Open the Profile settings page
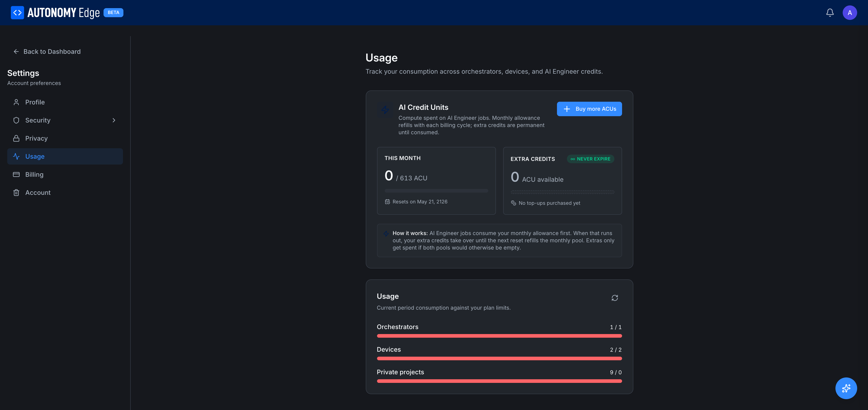868x410 pixels. click(x=65, y=102)
